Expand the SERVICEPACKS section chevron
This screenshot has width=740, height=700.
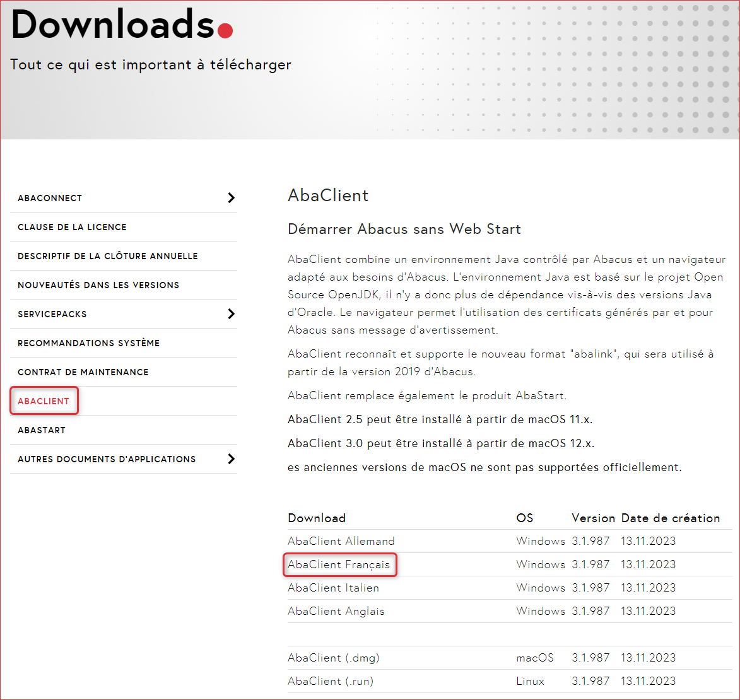[232, 313]
